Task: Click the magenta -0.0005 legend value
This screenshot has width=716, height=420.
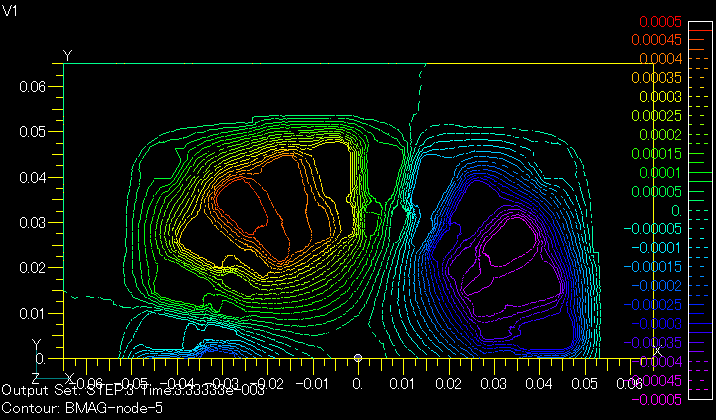Action: pos(660,400)
